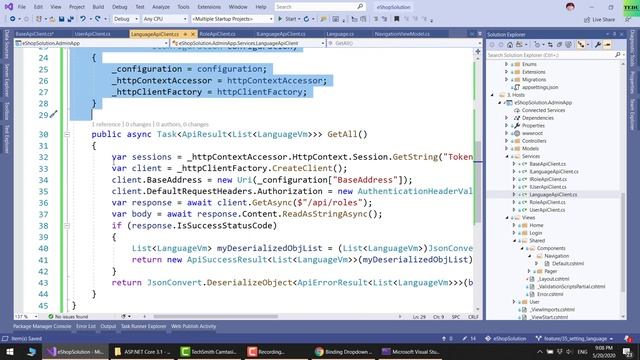Screen dimensions: 640x360
Task: Expand the Enums folder
Action: (x=507, y=64)
